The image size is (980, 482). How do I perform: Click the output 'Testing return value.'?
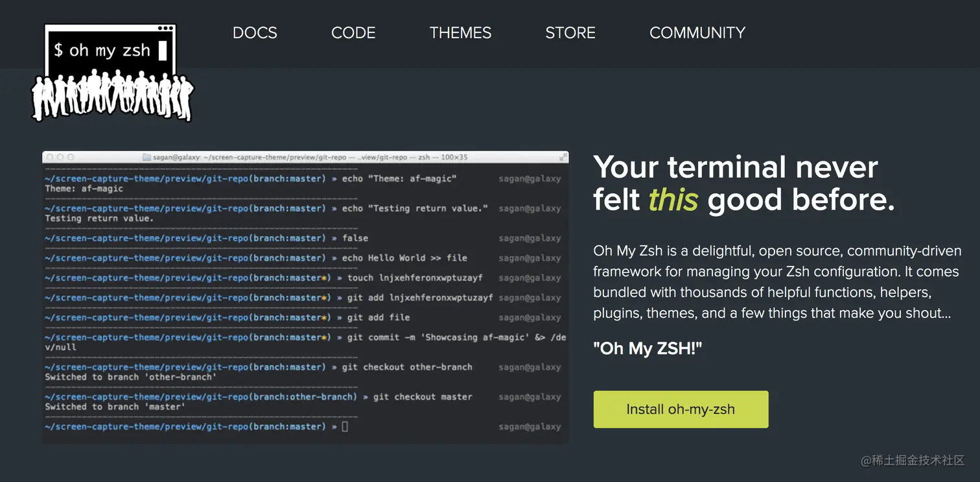99,219
